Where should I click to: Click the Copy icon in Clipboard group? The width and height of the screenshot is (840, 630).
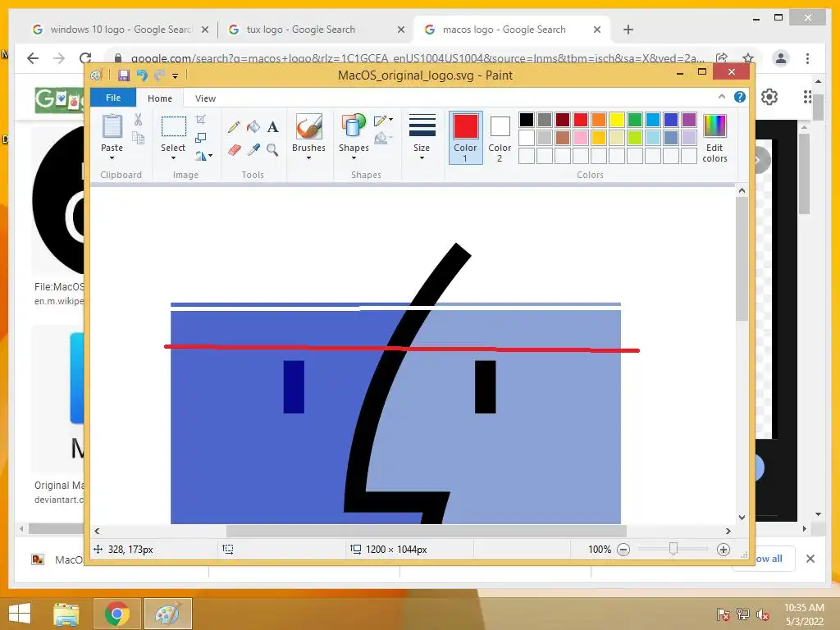138,138
